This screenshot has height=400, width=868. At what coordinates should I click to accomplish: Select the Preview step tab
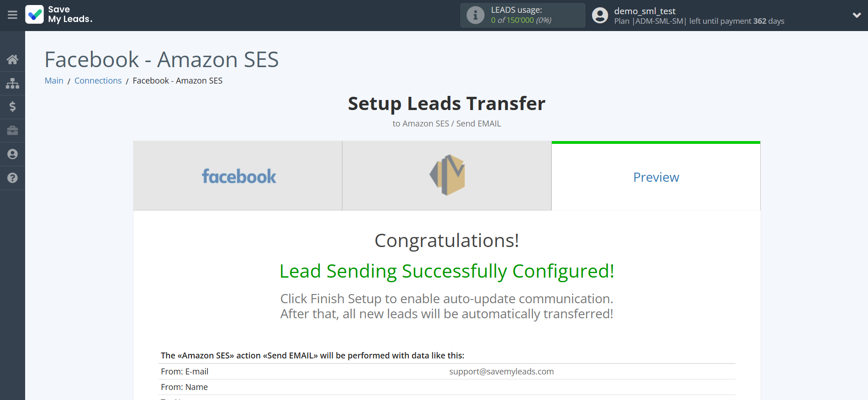(656, 177)
